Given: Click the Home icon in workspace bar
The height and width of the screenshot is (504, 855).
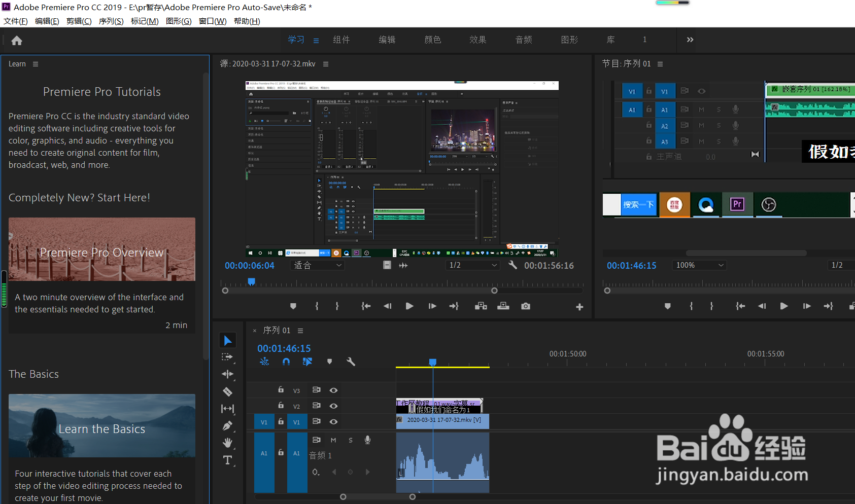Looking at the screenshot, I should [17, 41].
